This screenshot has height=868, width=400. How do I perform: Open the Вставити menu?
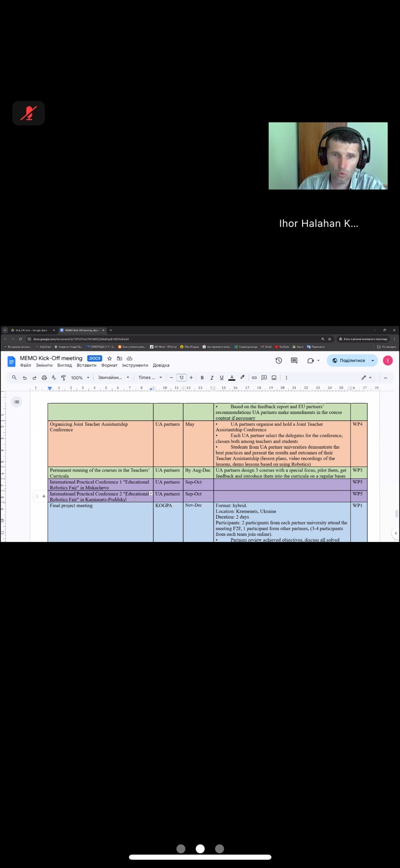[86, 366]
